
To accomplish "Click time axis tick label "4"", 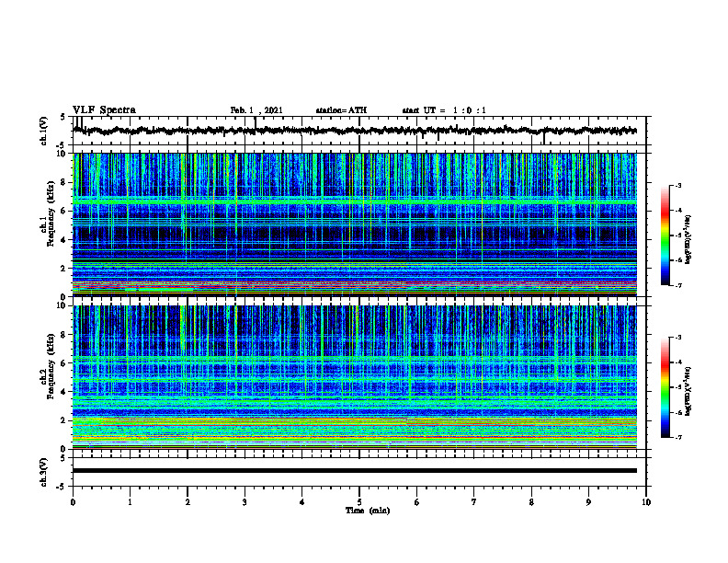I will (302, 502).
